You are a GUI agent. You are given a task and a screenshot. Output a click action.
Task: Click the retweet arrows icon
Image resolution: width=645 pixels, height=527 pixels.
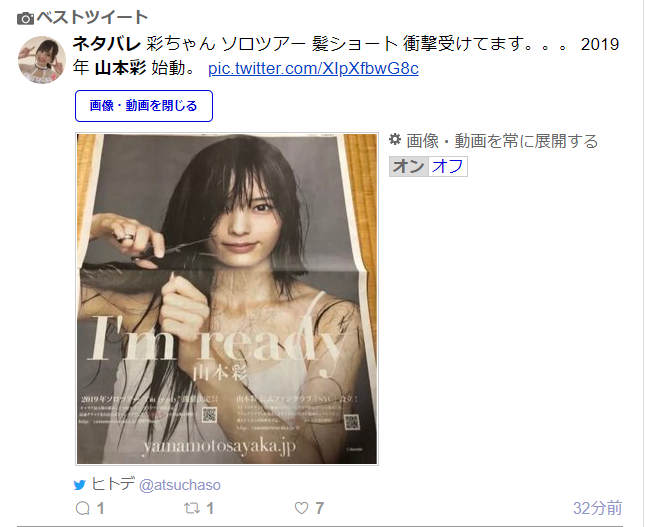point(192,508)
